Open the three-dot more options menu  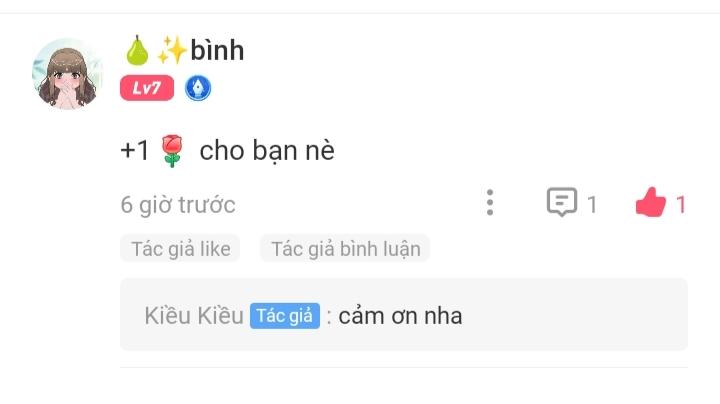pos(489,203)
